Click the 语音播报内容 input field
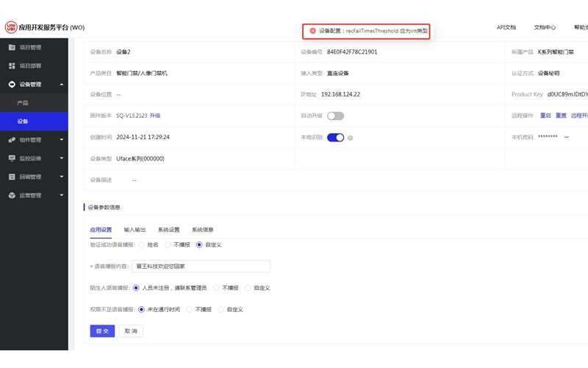The image size is (588, 368). point(201,266)
